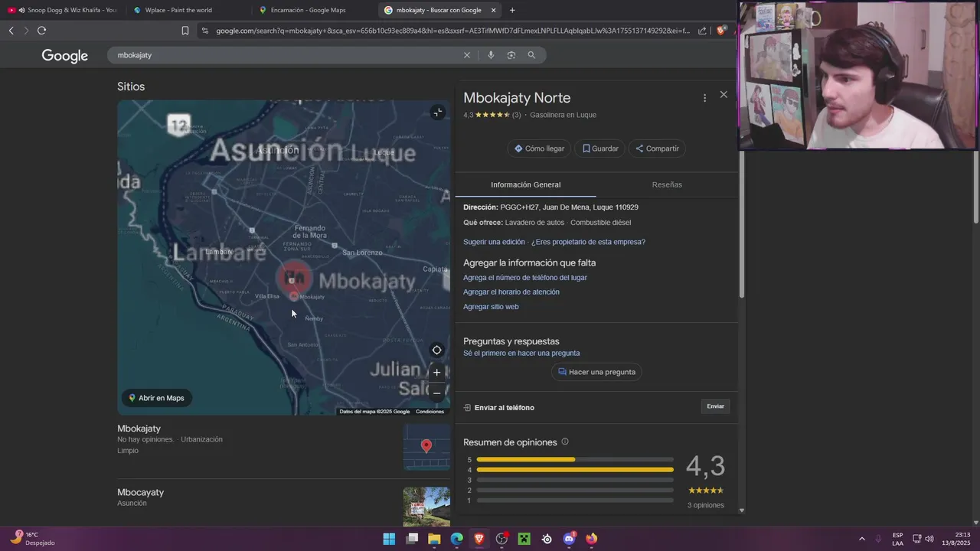Search by image with the camera icon
980x551 pixels.
(511, 55)
